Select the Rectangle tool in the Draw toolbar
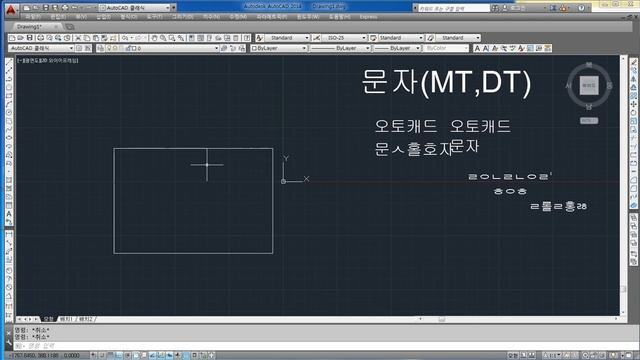Screen dimensions: 640x360 9,96
